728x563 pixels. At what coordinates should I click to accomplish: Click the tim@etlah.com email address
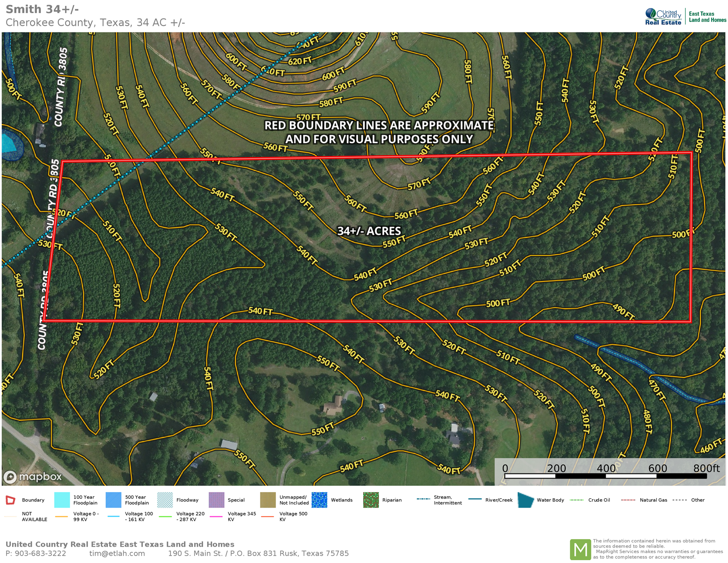(117, 554)
